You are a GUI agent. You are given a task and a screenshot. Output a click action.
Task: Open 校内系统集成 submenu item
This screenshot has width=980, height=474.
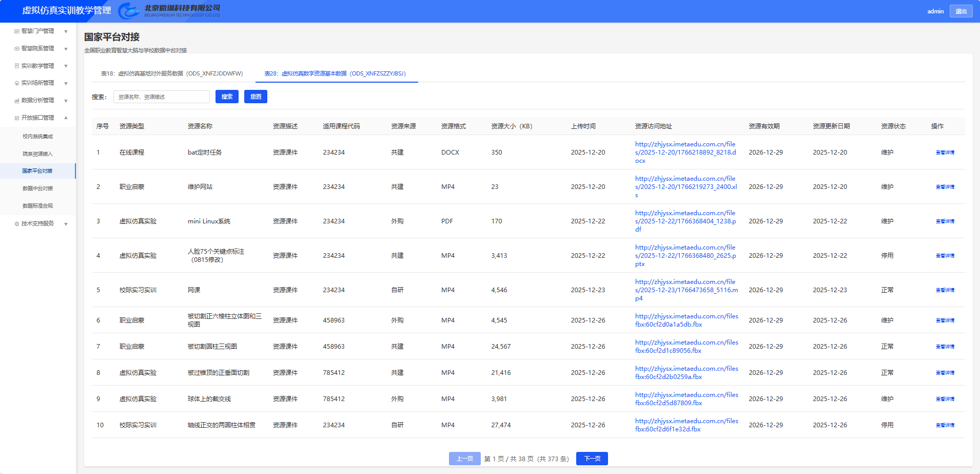coord(37,137)
